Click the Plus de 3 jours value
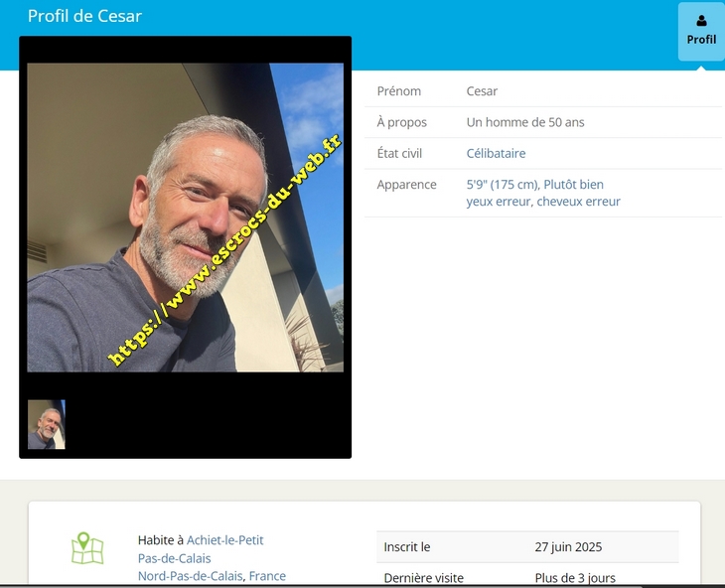Screen dimensions: 725x588 click(x=574, y=577)
